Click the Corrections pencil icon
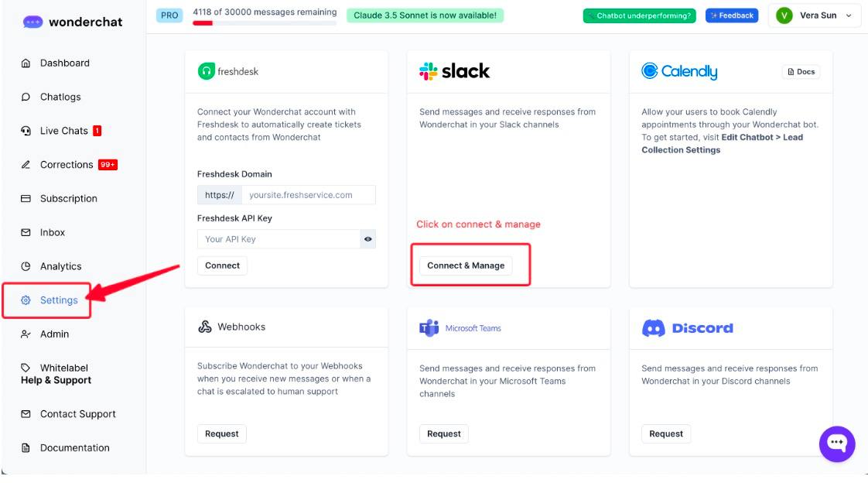This screenshot has width=868, height=483. (26, 165)
